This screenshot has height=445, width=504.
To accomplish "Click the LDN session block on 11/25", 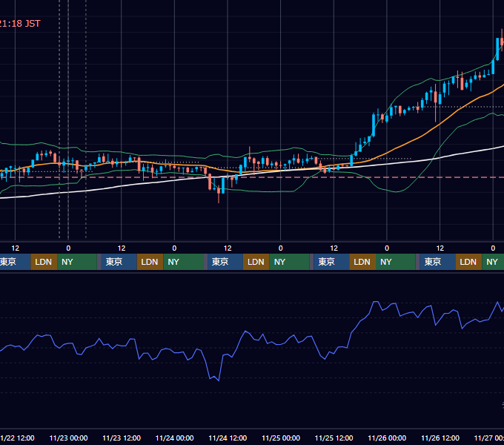I will tap(362, 262).
